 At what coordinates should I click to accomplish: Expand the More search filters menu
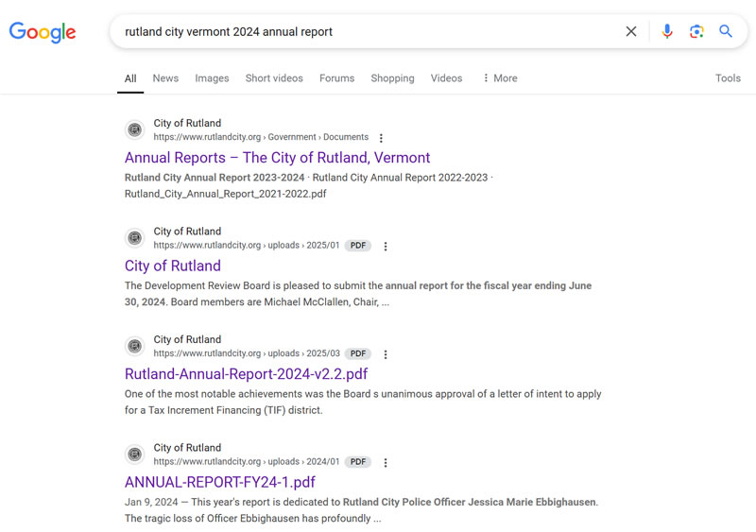tap(500, 78)
